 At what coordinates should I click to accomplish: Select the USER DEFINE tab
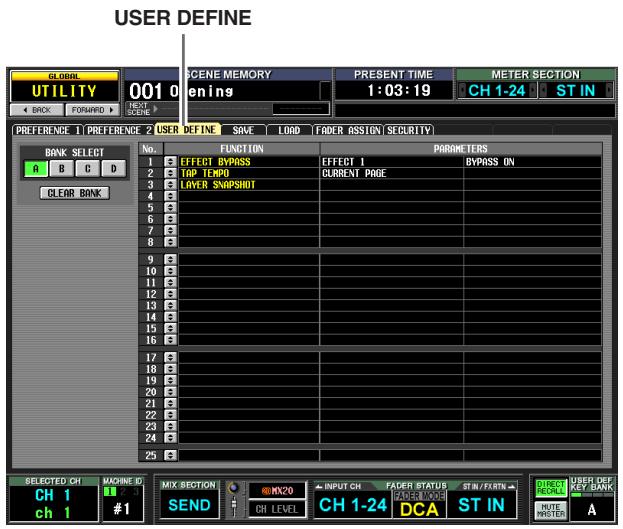click(187, 130)
